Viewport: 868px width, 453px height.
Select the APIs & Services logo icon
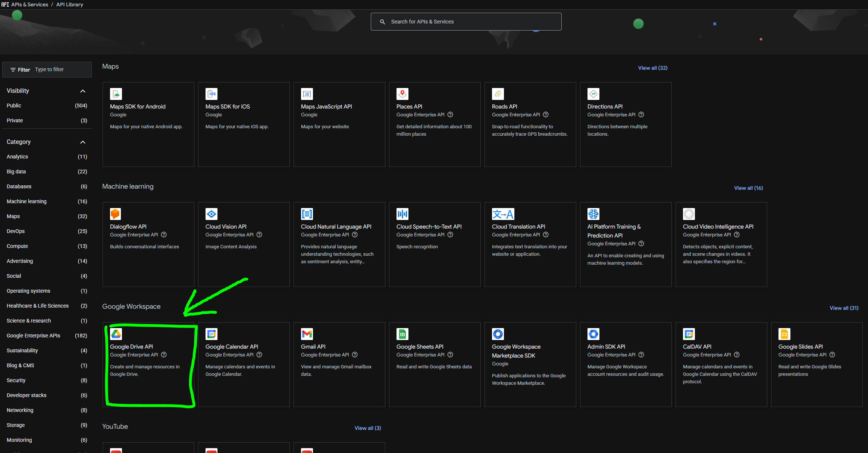(x=5, y=4)
